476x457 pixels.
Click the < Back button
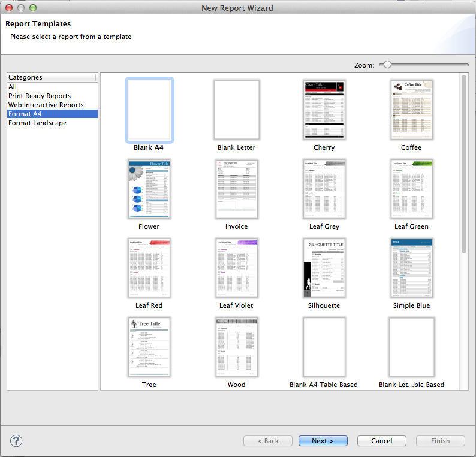click(268, 441)
